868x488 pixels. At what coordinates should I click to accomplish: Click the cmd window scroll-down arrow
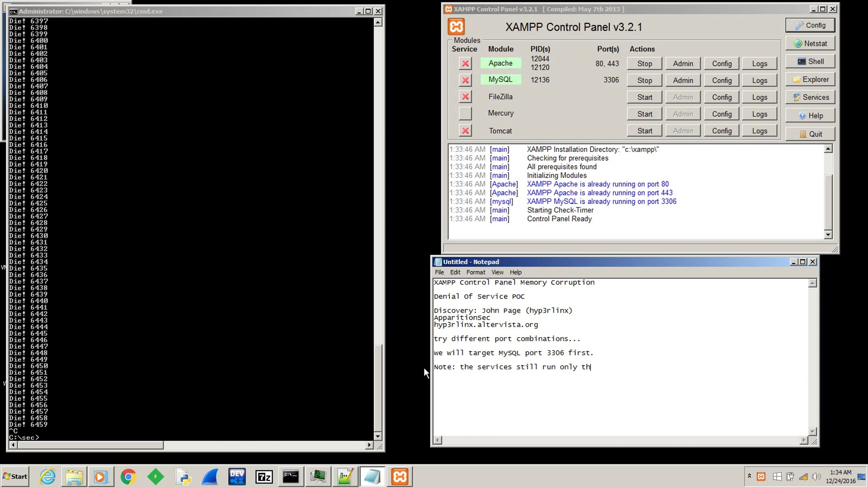point(378,436)
